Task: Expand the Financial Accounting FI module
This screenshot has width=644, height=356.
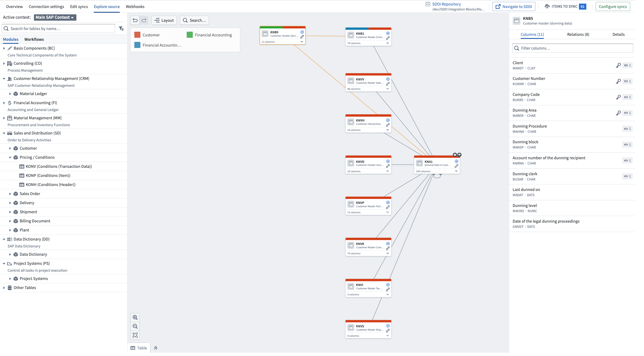Action: 4,103
